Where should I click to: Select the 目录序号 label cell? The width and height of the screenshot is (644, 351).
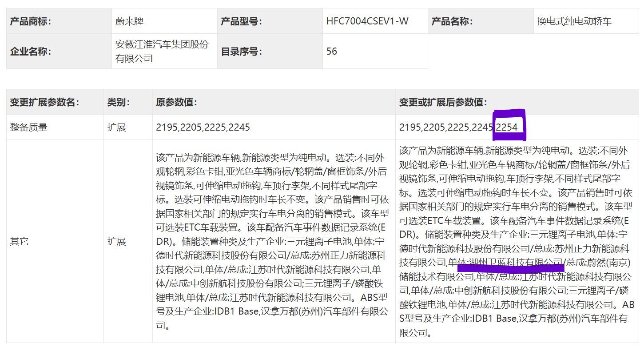(x=270, y=51)
